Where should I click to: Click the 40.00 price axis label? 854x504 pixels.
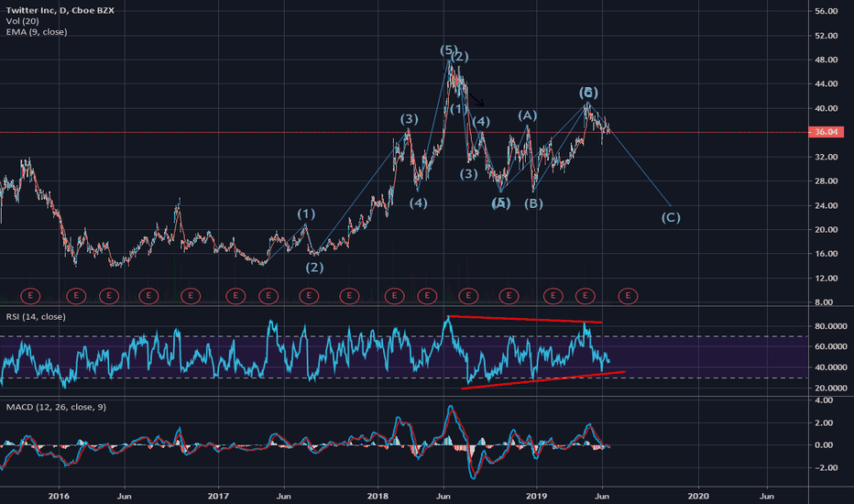click(827, 108)
